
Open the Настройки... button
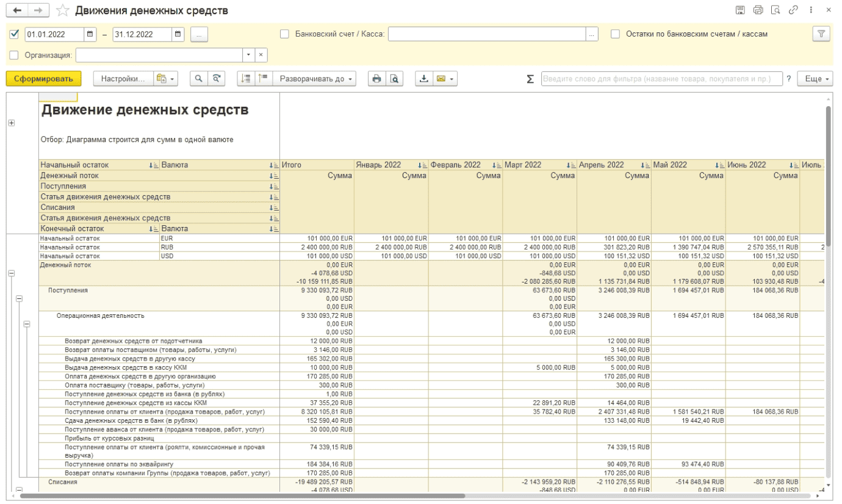click(x=123, y=79)
